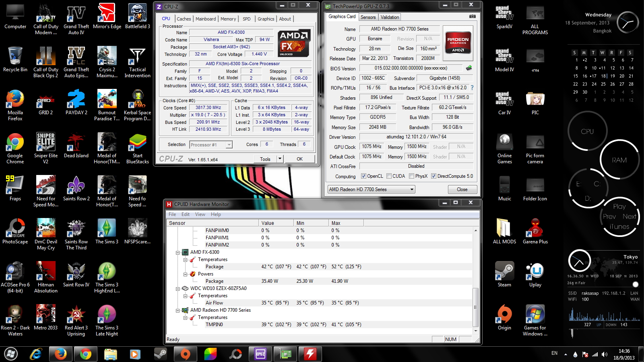Open Garena Plus desktop icon
This screenshot has width=644, height=362.
535,232
